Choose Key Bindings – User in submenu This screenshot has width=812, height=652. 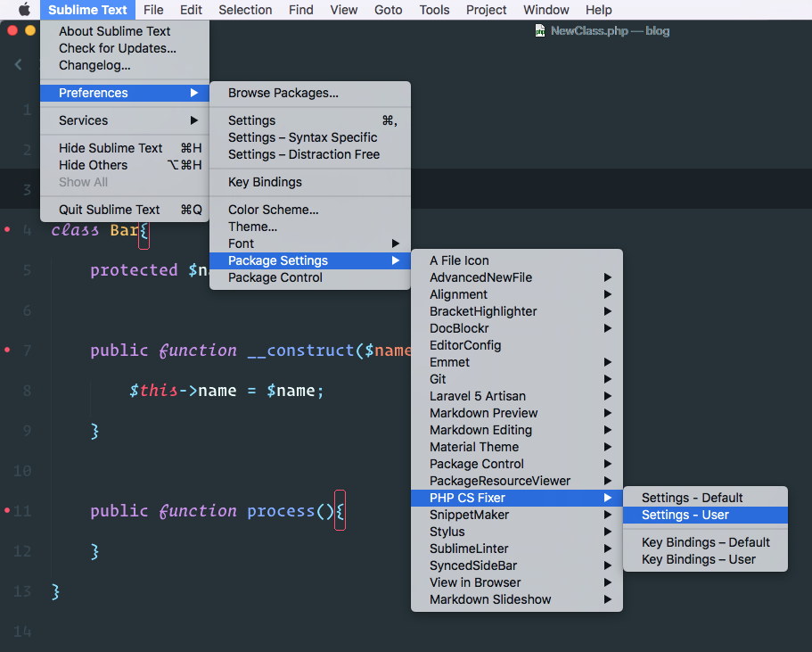click(698, 559)
